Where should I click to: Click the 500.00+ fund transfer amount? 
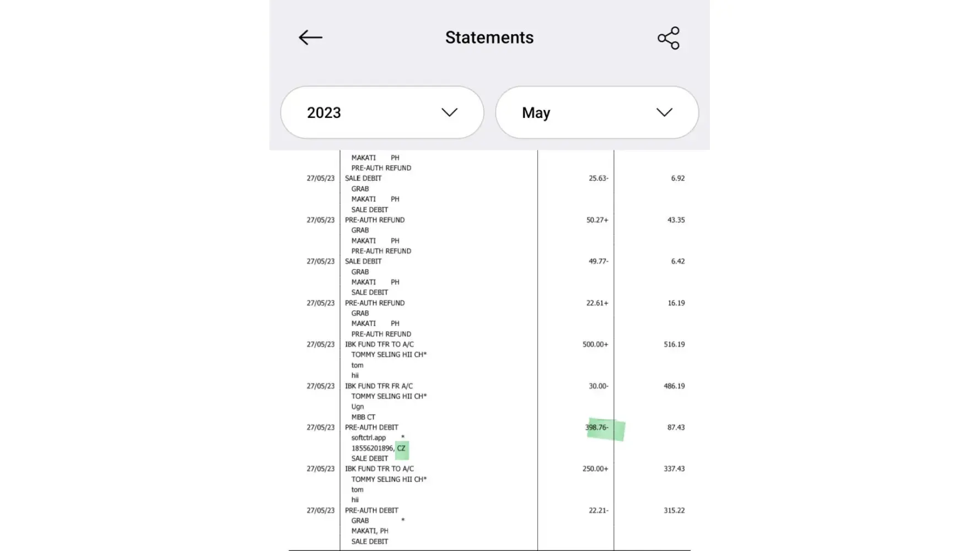point(595,344)
